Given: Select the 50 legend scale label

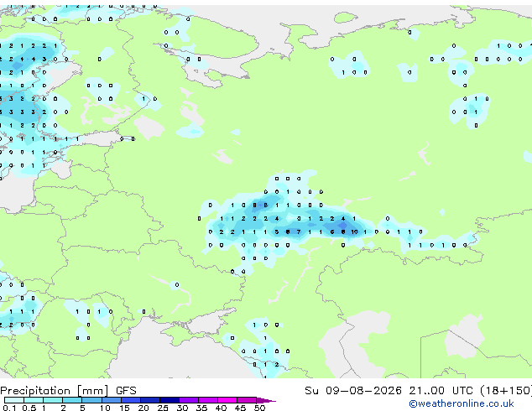Looking at the screenshot, I should click(259, 408).
